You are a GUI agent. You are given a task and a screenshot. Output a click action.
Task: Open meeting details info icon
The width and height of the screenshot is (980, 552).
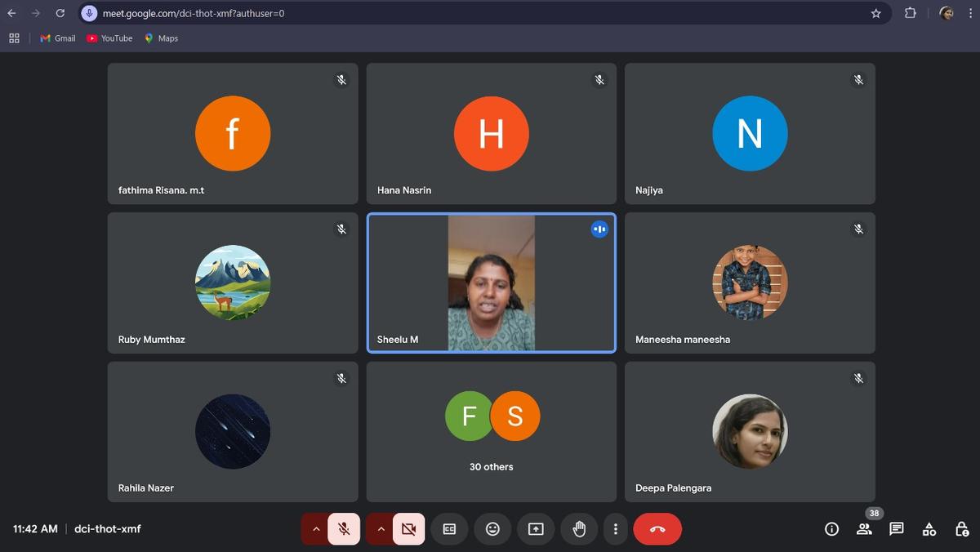[x=831, y=529]
